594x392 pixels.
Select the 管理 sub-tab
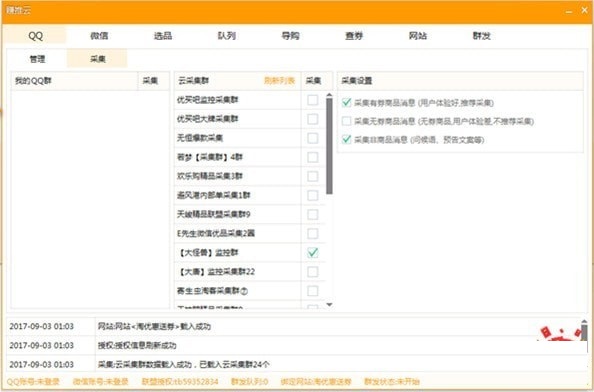[x=37, y=59]
